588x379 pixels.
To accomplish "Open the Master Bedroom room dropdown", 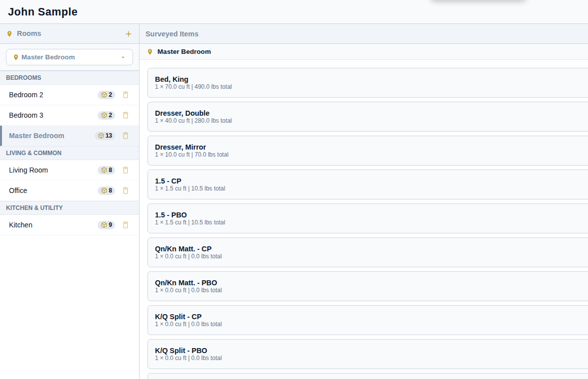I will (x=69, y=57).
